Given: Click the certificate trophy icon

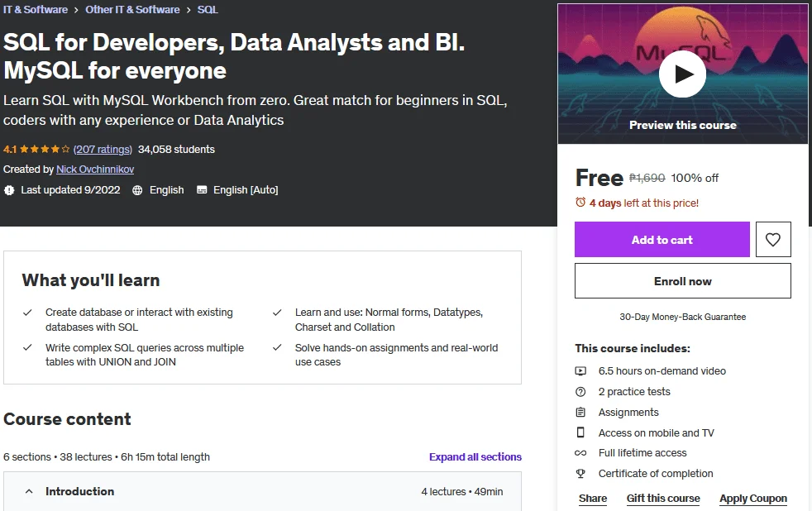Looking at the screenshot, I should (580, 473).
